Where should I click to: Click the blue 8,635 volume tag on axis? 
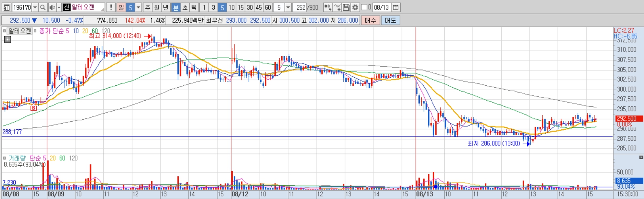pos(629,181)
